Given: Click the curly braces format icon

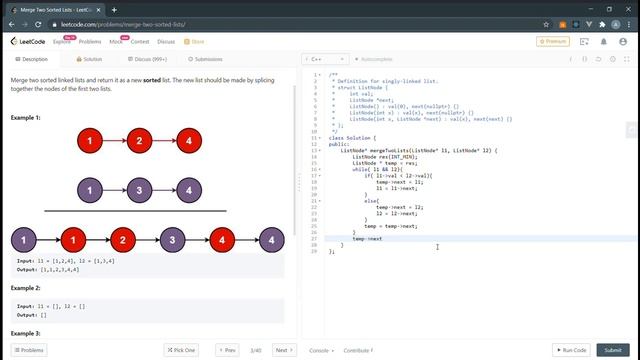Looking at the screenshot, I should 584,59.
